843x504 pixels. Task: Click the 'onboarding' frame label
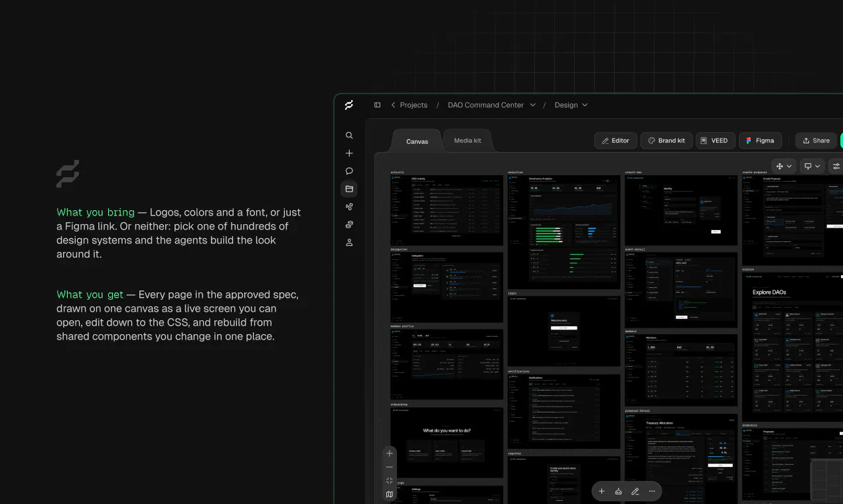[399, 403]
